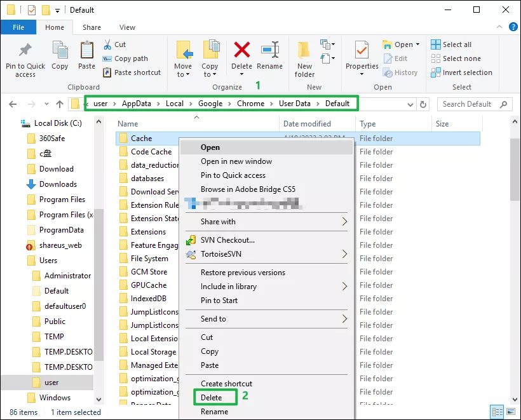
Task: Create a New folder from the ribbon
Action: (304, 60)
